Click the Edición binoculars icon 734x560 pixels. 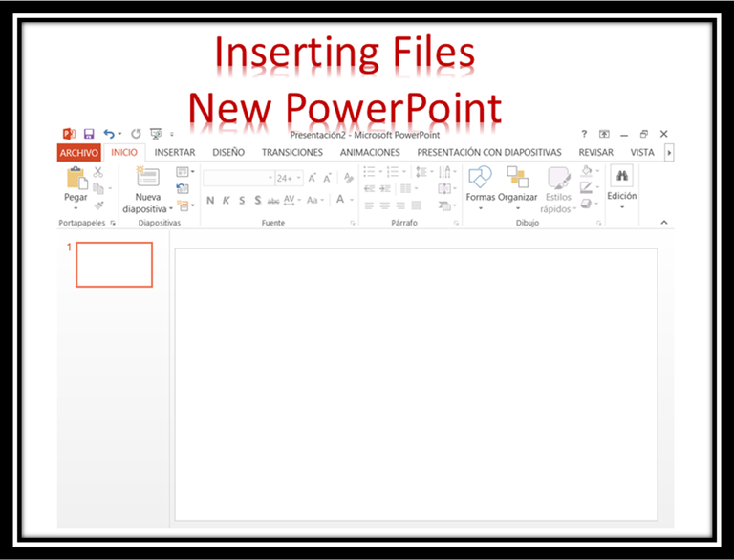coord(621,176)
